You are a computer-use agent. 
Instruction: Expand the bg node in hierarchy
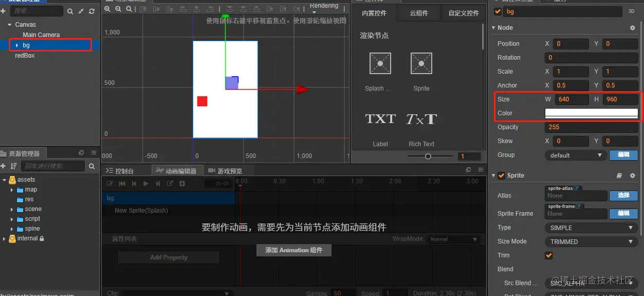pos(17,45)
